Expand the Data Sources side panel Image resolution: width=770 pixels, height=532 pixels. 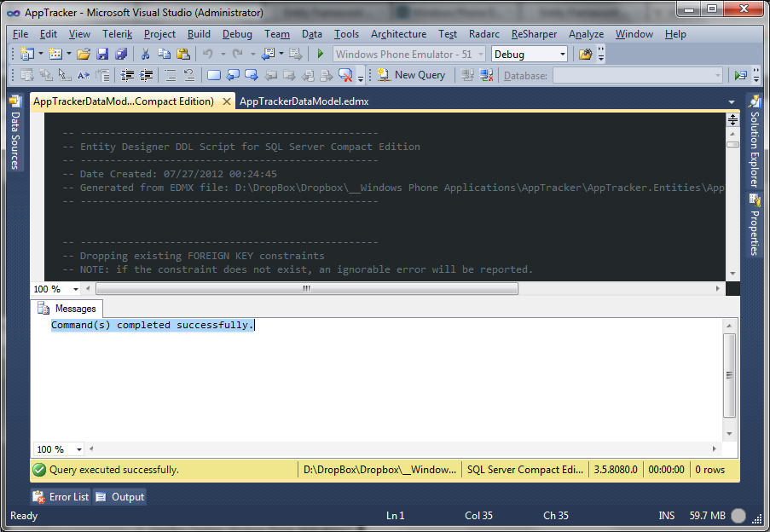[x=15, y=132]
